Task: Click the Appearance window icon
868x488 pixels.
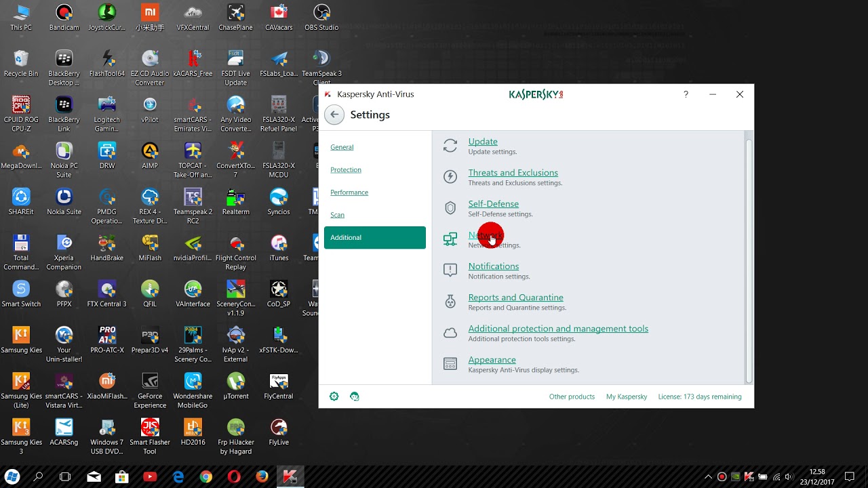Action: pos(450,364)
